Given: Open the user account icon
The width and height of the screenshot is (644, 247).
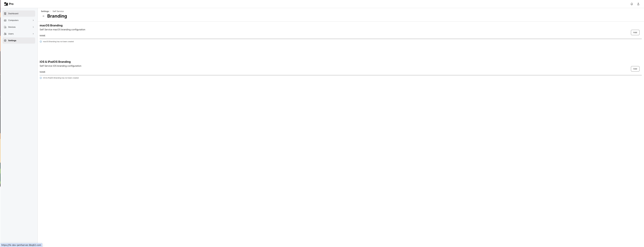Looking at the screenshot, I should [638, 4].
